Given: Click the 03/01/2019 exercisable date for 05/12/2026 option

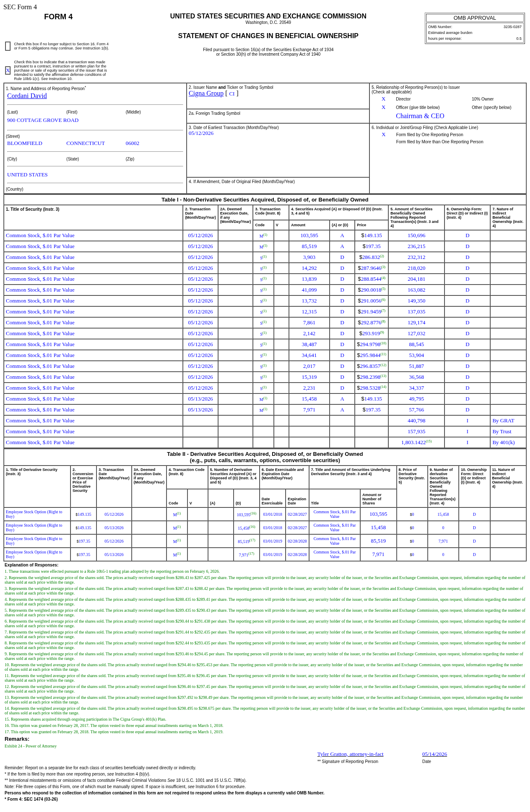Looking at the screenshot, I should 273,541.
